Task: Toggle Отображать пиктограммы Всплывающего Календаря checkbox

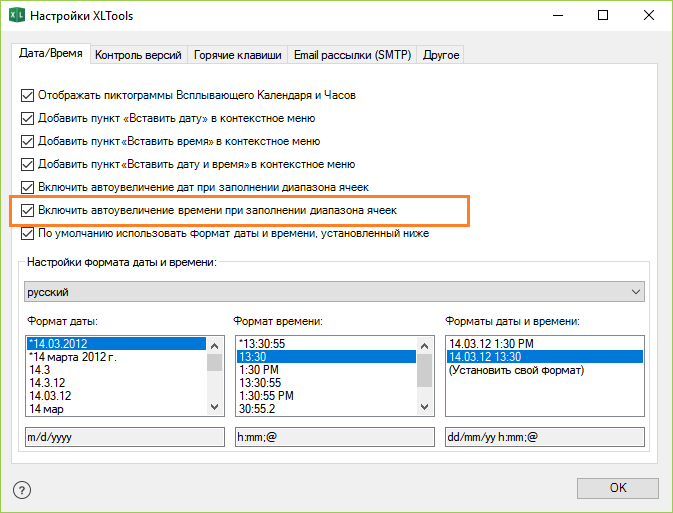Action: [27, 96]
